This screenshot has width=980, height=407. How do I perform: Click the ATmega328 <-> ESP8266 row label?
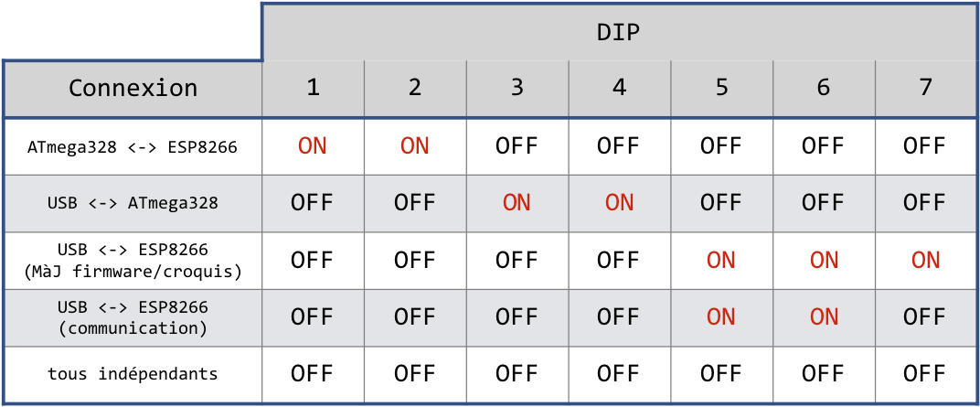[x=133, y=146]
